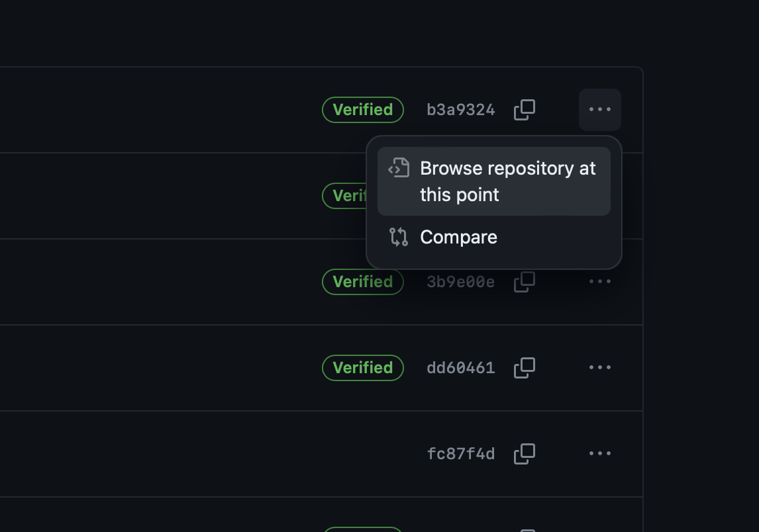759x532 pixels.
Task: Open the options menu beside dd60461
Action: tap(599, 367)
